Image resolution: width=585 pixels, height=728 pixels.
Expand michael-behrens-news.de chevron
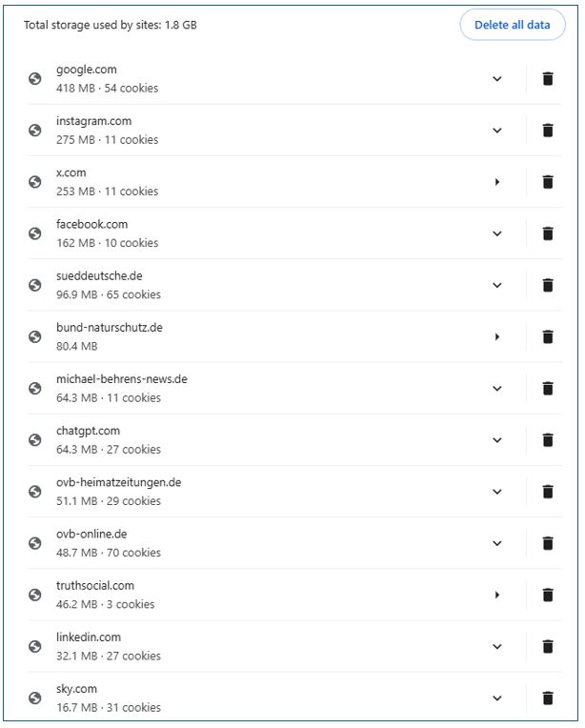point(496,389)
